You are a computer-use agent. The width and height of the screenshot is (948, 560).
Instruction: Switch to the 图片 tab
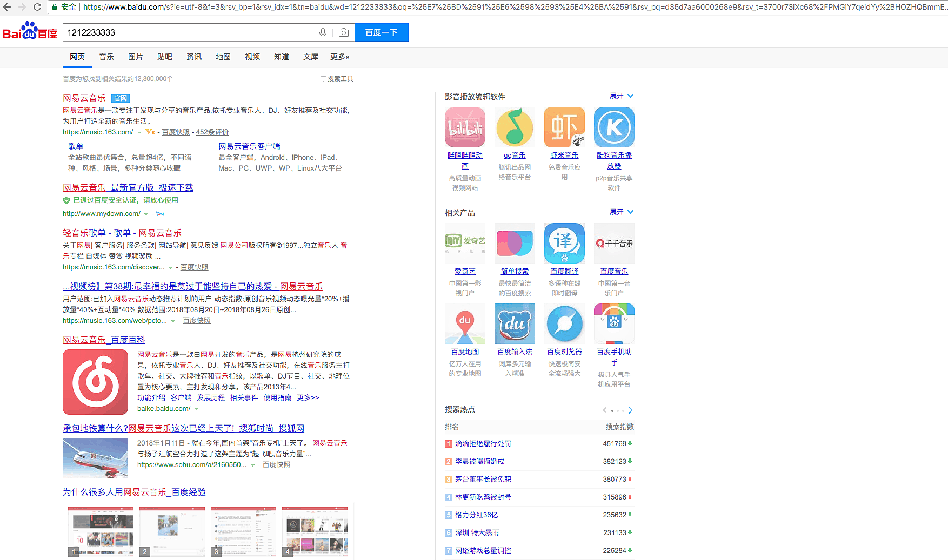pyautogui.click(x=135, y=57)
